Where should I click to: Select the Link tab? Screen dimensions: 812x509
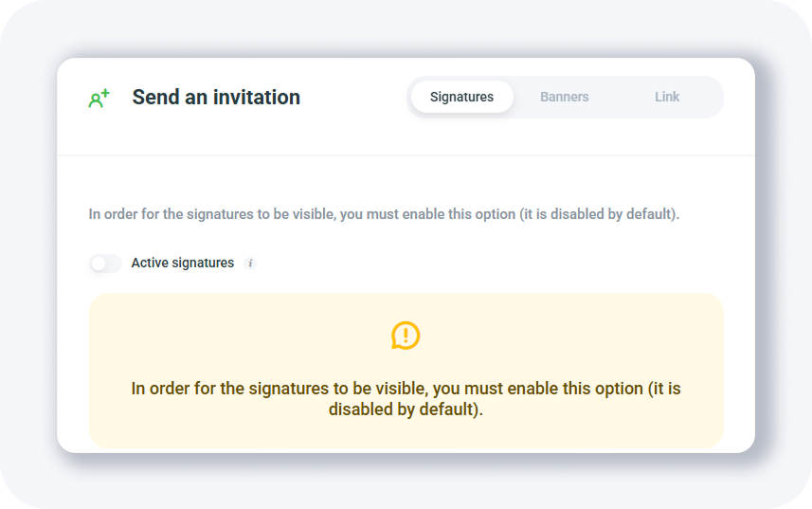pyautogui.click(x=667, y=97)
